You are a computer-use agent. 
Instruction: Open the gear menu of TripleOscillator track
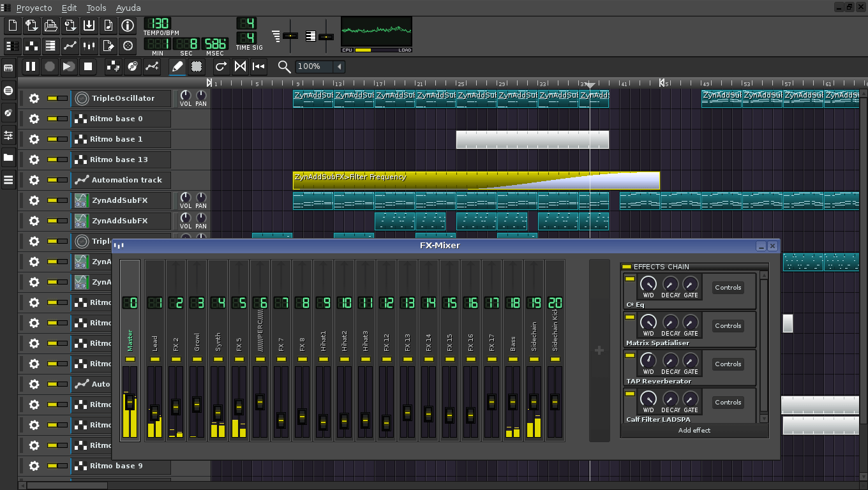click(x=34, y=98)
